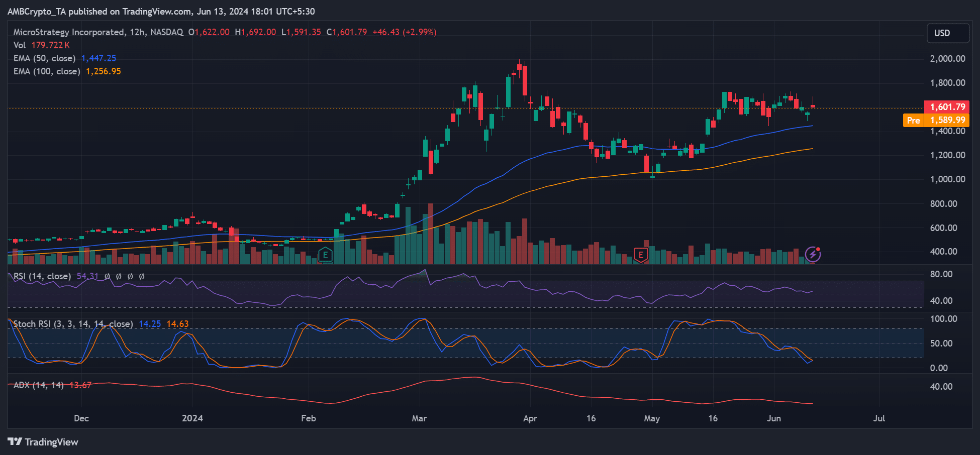The image size is (980, 455).
Task: Click the purple lightning bolt icon
Action: [813, 255]
